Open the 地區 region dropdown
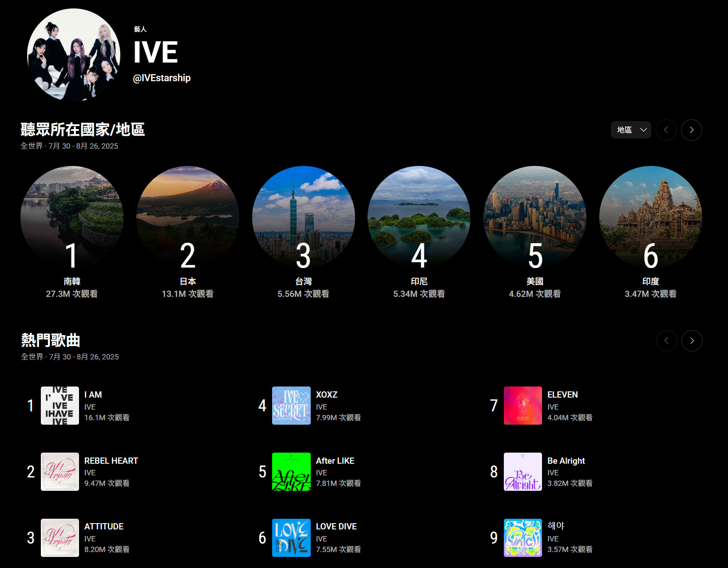The height and width of the screenshot is (568, 728). [630, 130]
